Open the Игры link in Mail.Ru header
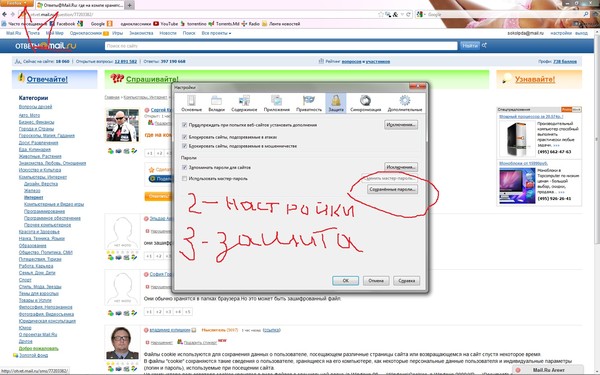This screenshot has height=375, width=600. [x=117, y=33]
